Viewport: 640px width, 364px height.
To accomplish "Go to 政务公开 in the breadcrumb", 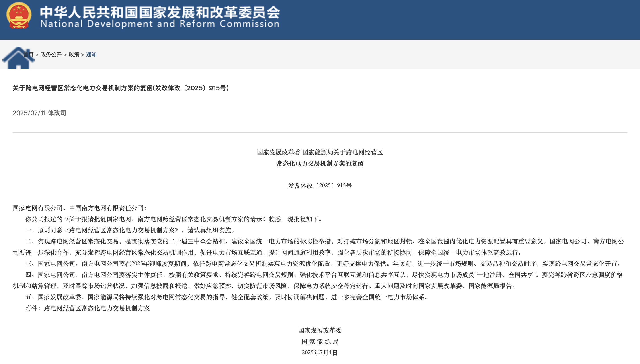I will pyautogui.click(x=51, y=55).
